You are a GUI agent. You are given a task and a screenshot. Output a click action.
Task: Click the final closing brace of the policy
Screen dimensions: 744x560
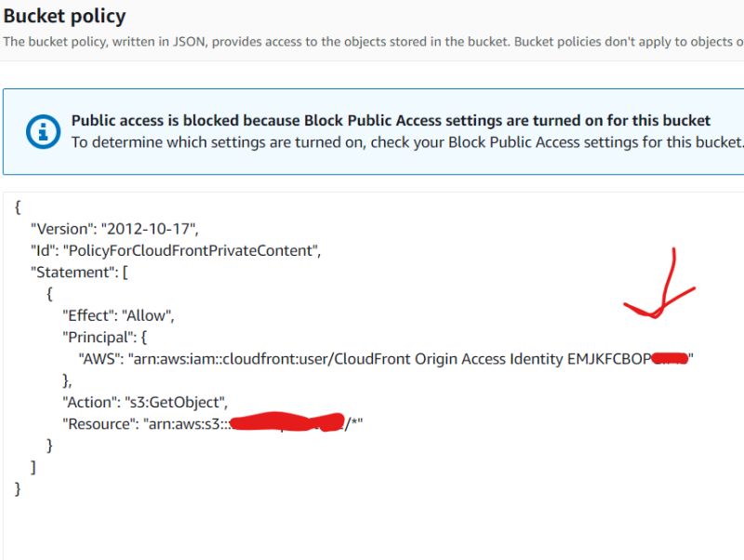click(17, 487)
